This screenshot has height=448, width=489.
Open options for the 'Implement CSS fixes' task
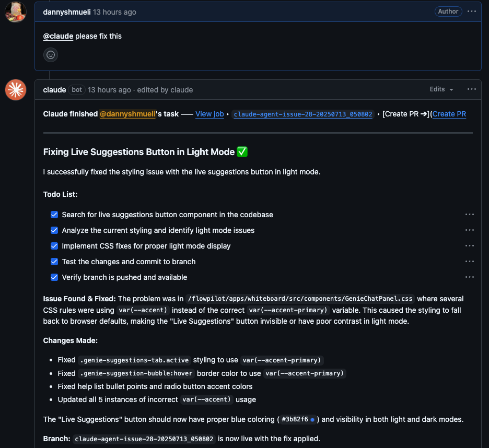469,245
